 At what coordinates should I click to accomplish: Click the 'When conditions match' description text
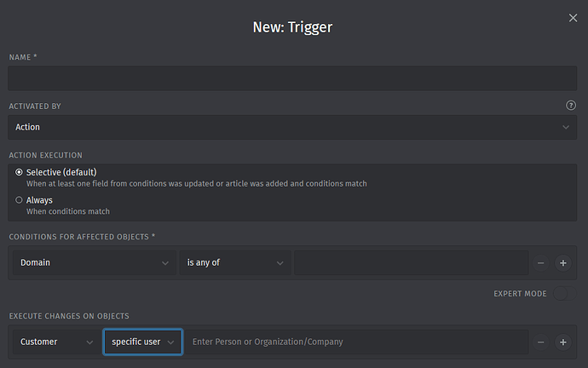click(x=68, y=211)
